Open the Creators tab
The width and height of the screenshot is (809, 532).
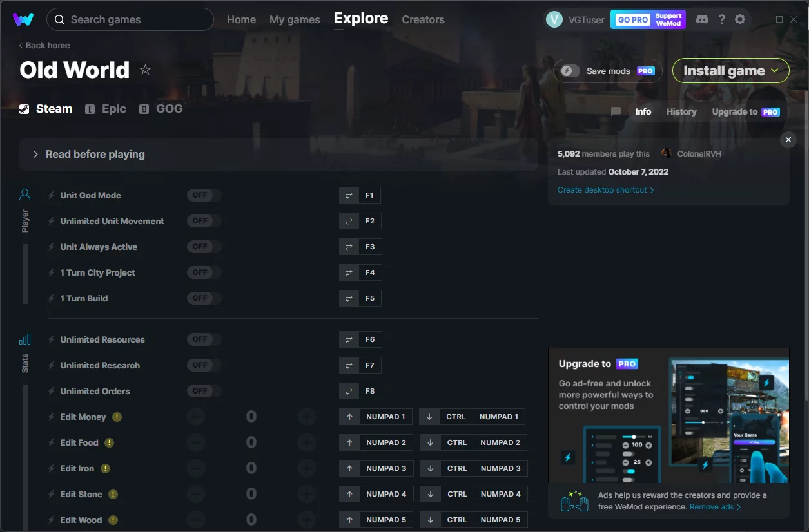pos(423,19)
